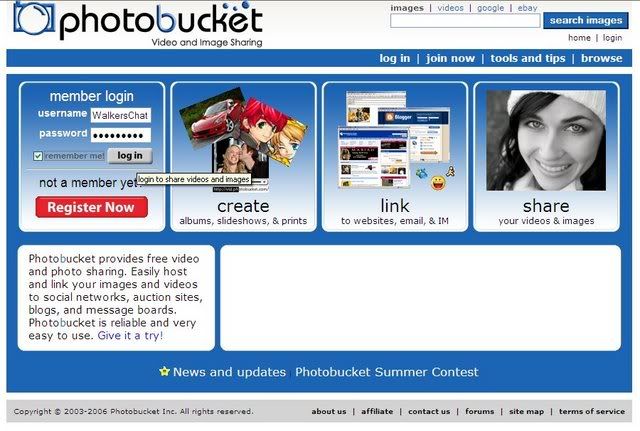Open the forums footer link

[480, 411]
